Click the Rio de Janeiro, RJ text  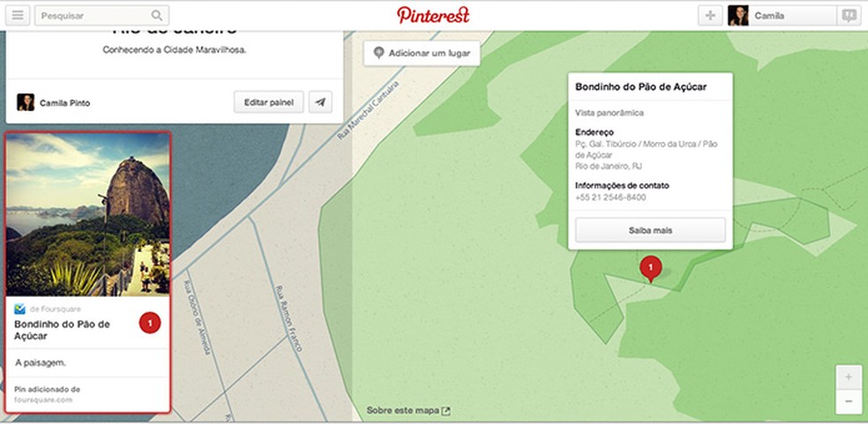[x=609, y=166]
